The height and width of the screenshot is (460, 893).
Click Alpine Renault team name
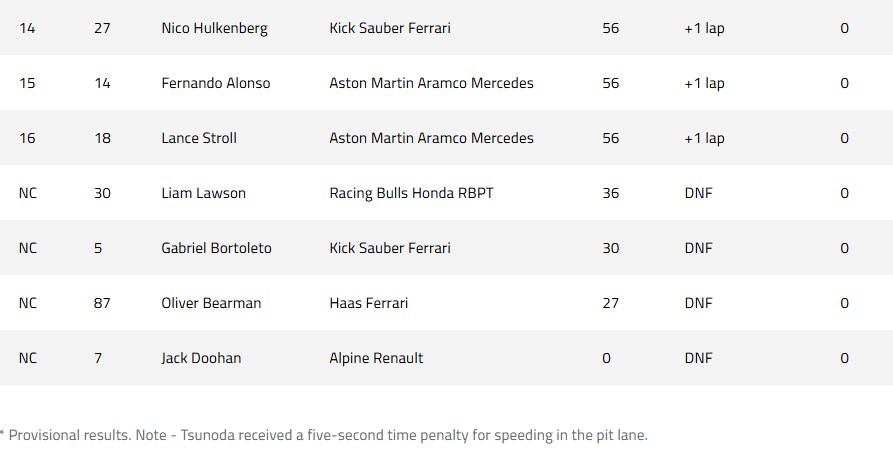pyautogui.click(x=376, y=358)
